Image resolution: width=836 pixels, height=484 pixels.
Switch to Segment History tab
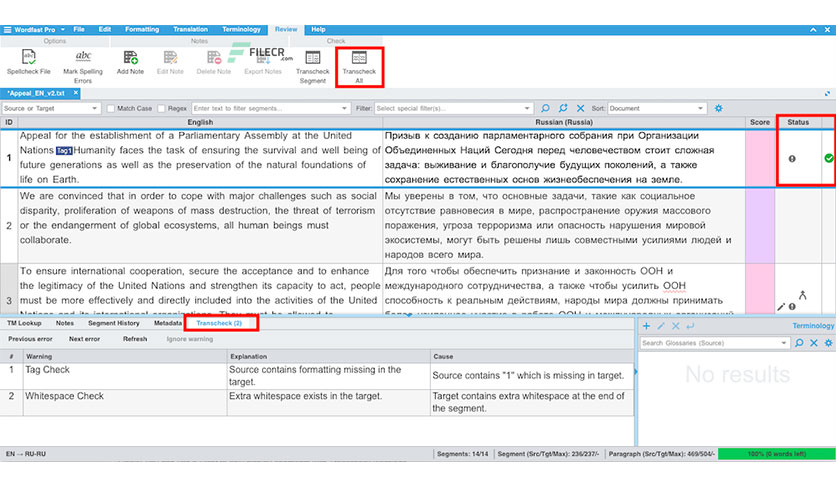(x=114, y=323)
